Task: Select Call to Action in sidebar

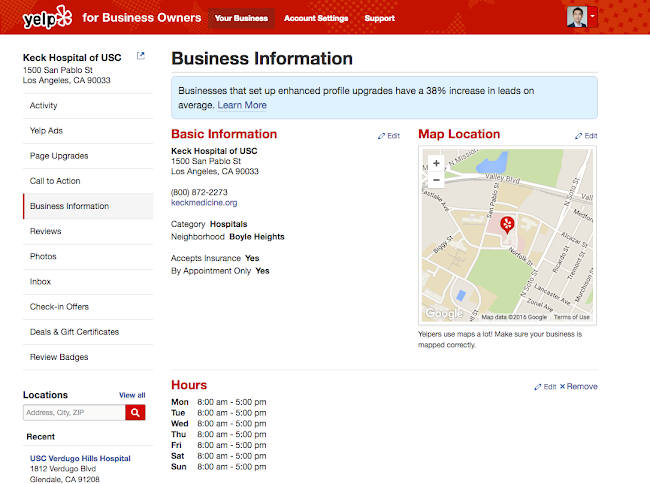Action: click(x=88, y=181)
